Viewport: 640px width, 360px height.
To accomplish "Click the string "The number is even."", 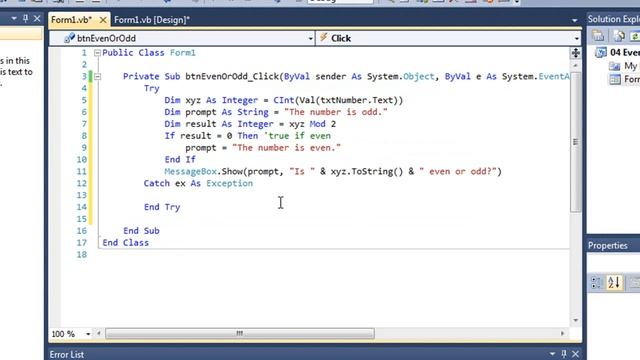I will pyautogui.click(x=287, y=147).
